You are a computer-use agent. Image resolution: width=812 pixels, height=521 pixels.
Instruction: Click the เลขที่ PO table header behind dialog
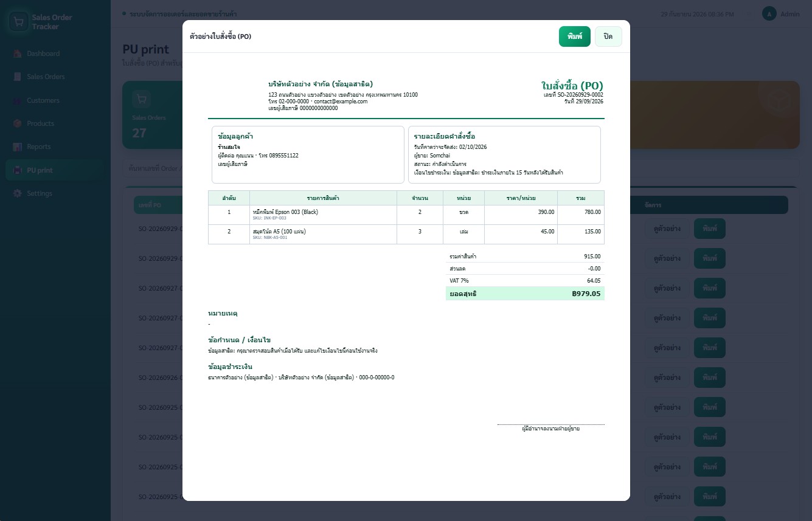click(x=150, y=205)
